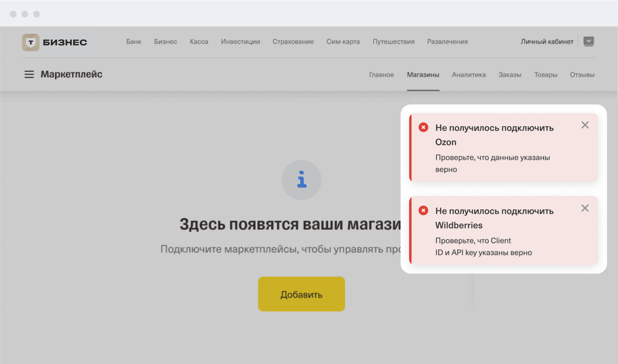Switch to the Главное tab
The width and height of the screenshot is (618, 364).
[x=381, y=74]
